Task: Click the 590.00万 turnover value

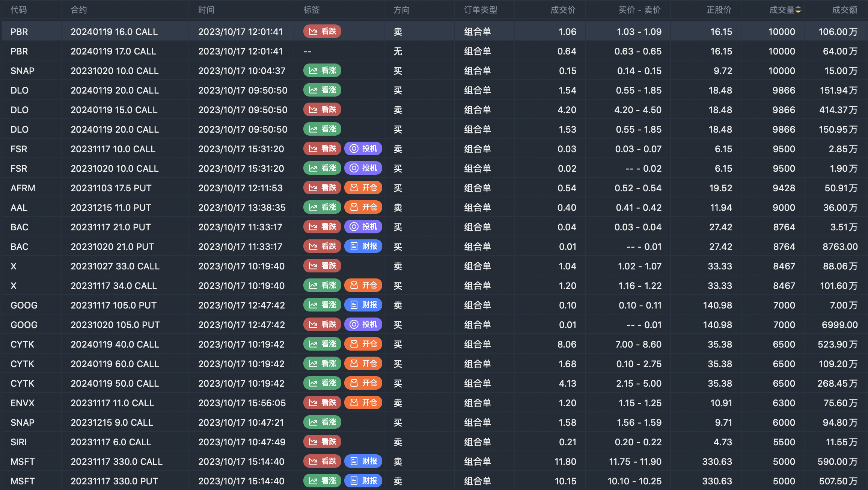Action: pyautogui.click(x=838, y=461)
